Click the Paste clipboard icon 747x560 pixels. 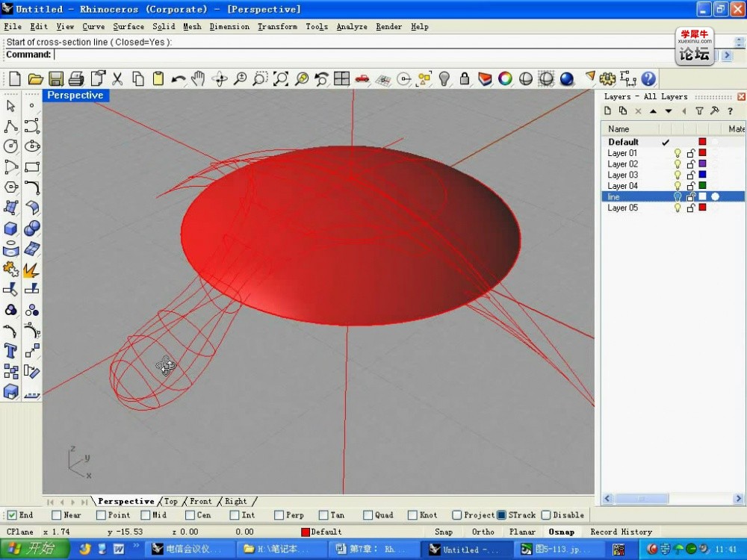[x=158, y=78]
